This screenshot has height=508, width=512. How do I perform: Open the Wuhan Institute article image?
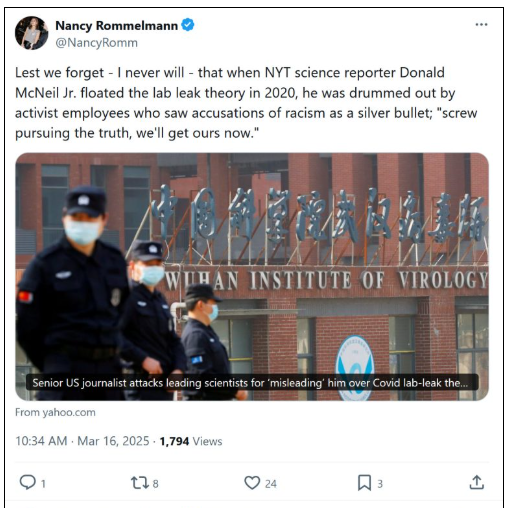252,277
